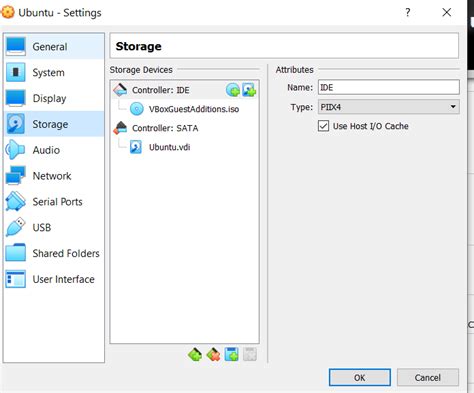Click the greyed-out remove attachment button

click(x=250, y=354)
